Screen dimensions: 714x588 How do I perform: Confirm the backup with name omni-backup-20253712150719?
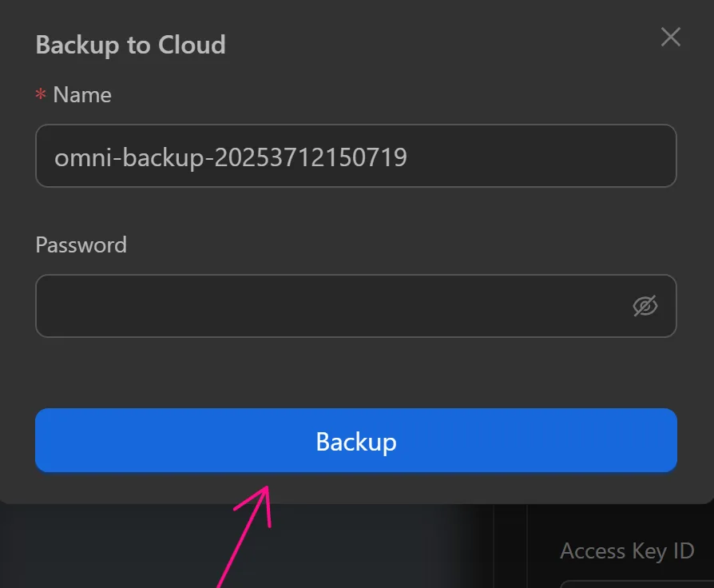355,440
